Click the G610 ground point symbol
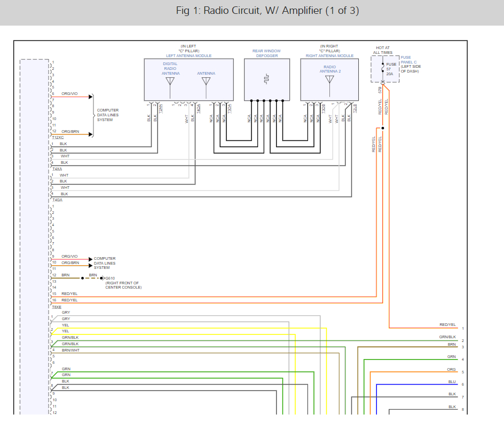Screen dimensions: 504x430 coord(102,278)
